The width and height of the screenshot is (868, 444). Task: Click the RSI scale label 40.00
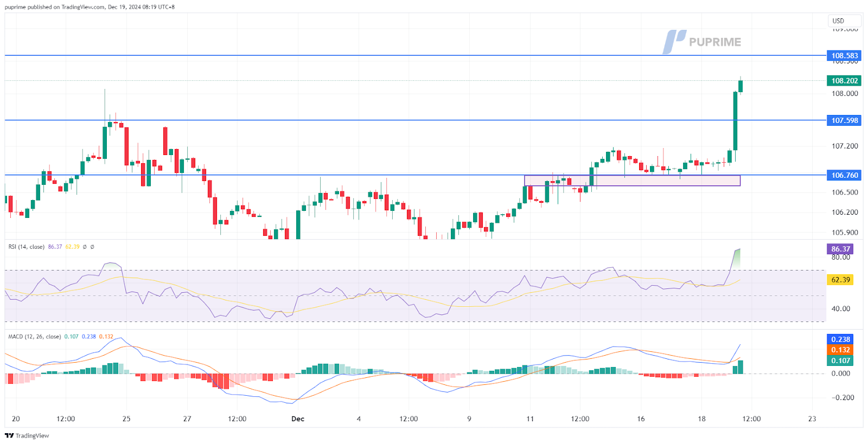tap(840, 308)
